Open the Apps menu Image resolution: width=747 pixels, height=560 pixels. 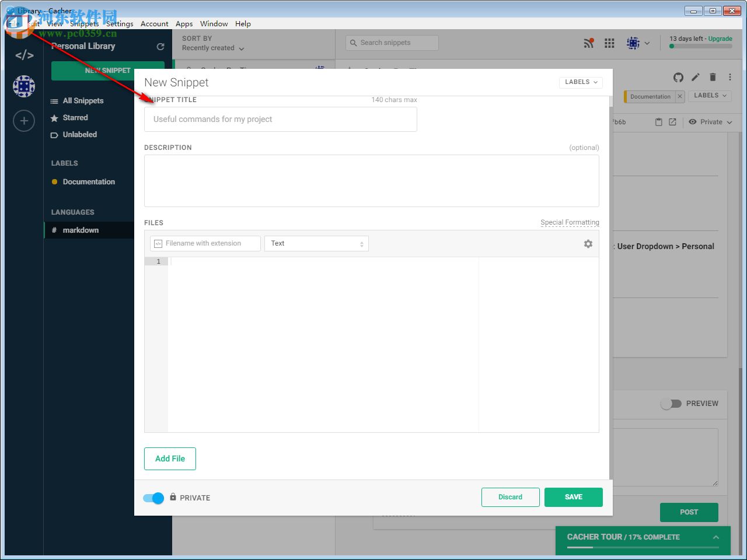(184, 24)
